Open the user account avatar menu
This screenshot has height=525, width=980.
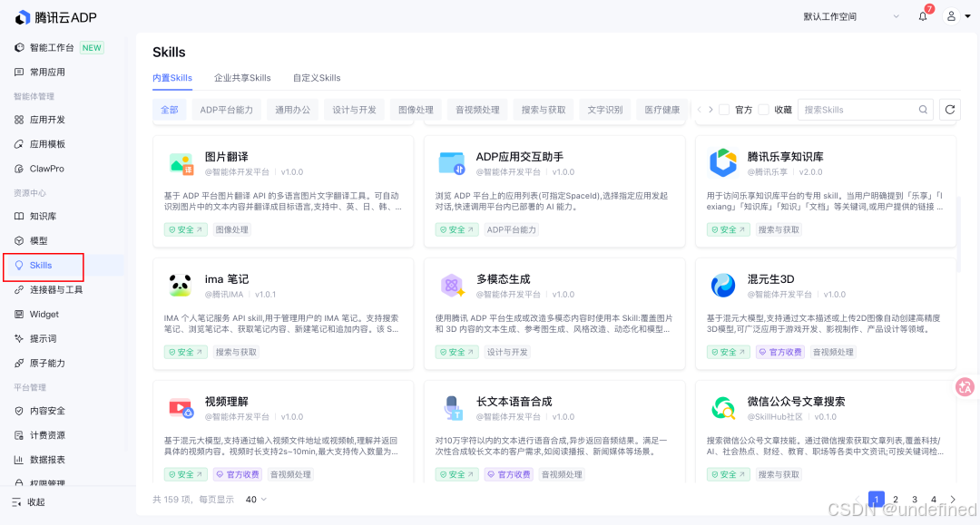(951, 16)
